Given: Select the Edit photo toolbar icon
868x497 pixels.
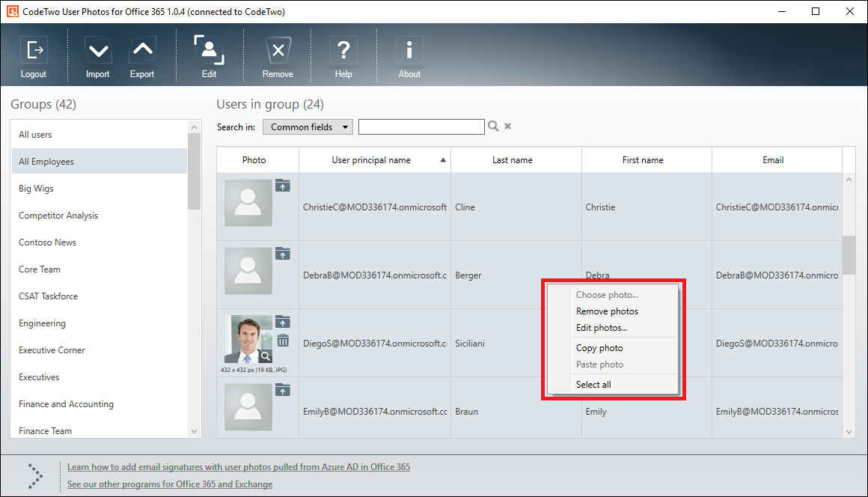Looking at the screenshot, I should click(210, 56).
